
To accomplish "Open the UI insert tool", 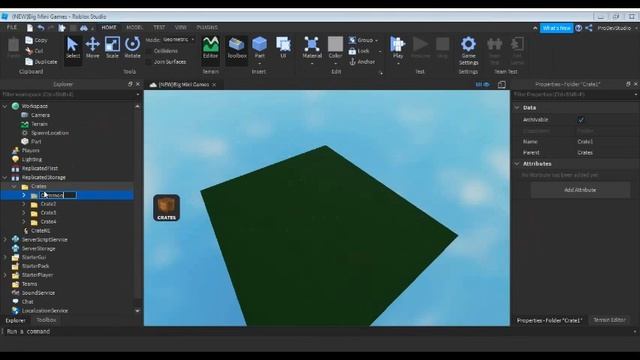I will coord(283,48).
